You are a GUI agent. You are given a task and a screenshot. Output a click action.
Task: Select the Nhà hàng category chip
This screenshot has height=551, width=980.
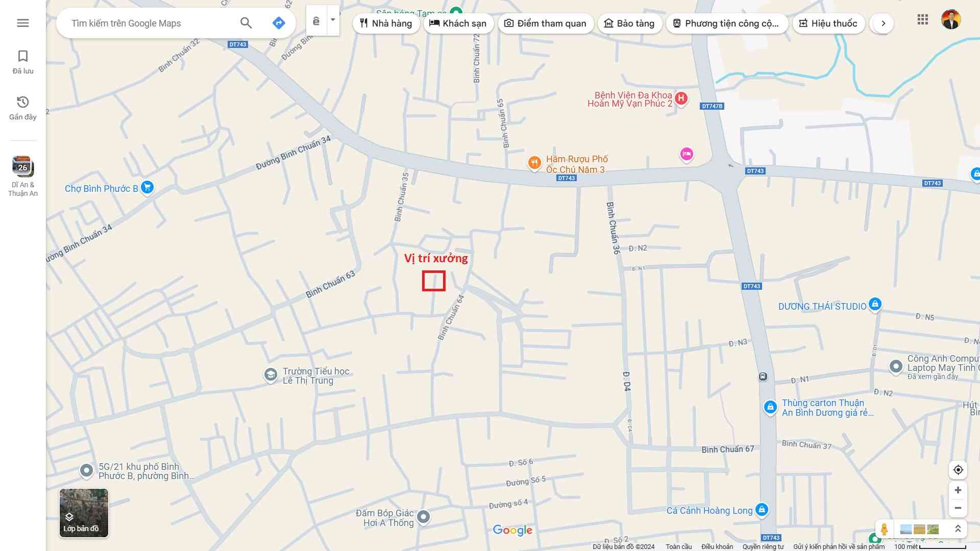(386, 23)
